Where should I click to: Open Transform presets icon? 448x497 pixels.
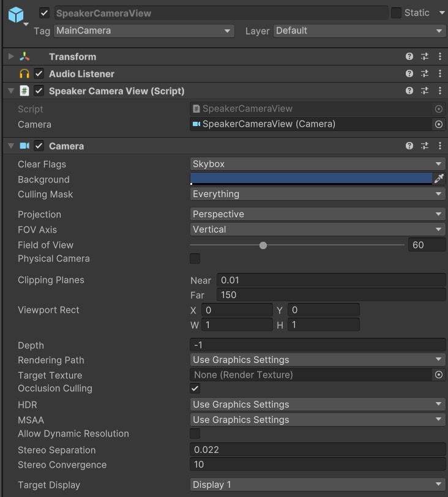click(425, 56)
